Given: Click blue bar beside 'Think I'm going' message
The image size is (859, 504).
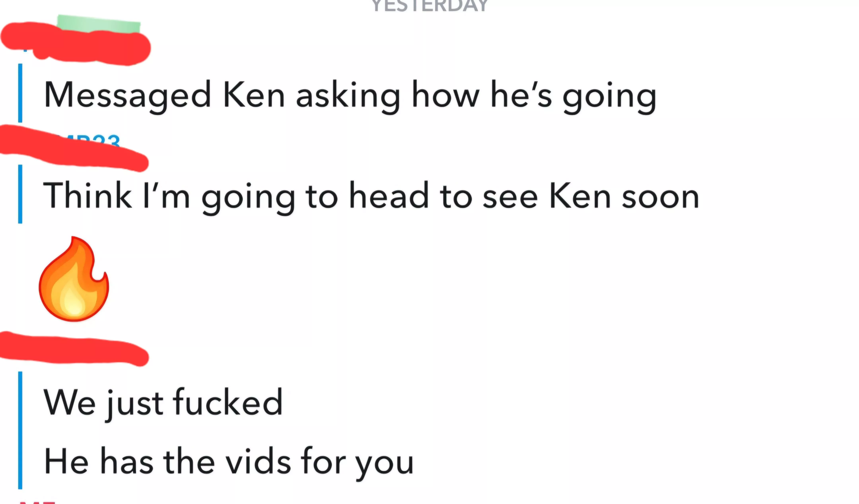Looking at the screenshot, I should tap(20, 194).
